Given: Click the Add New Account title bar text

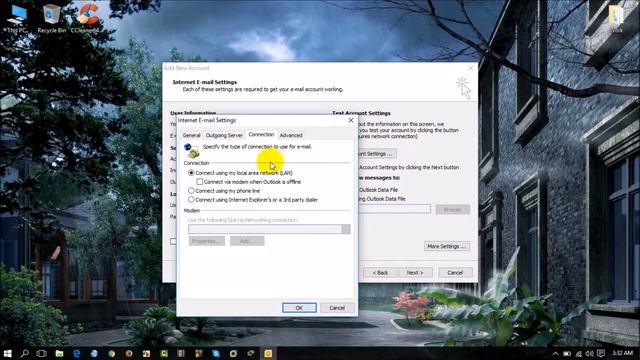Looking at the screenshot, I should coord(187,68).
